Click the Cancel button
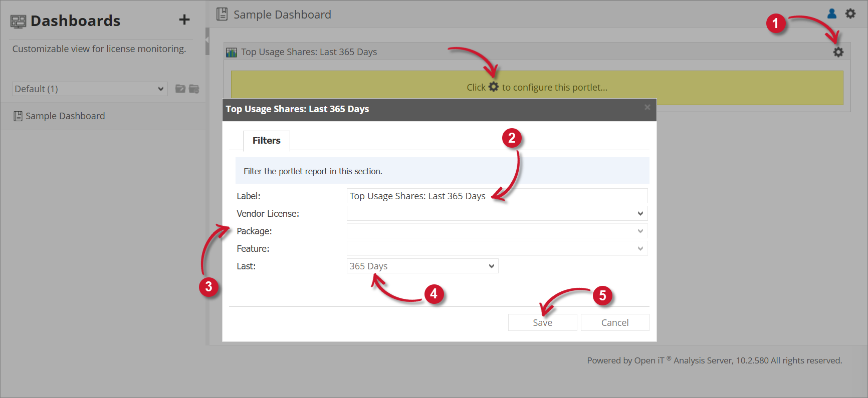Viewport: 868px width, 398px height. [x=614, y=323]
